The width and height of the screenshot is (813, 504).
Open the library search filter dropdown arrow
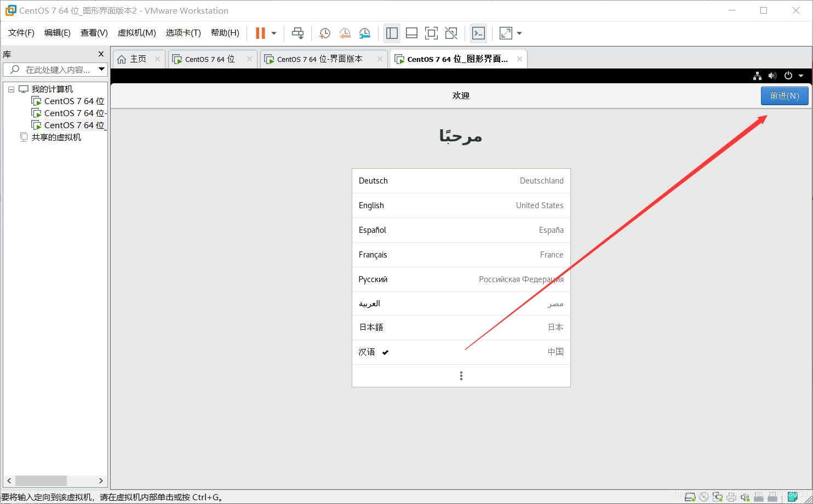(x=101, y=70)
